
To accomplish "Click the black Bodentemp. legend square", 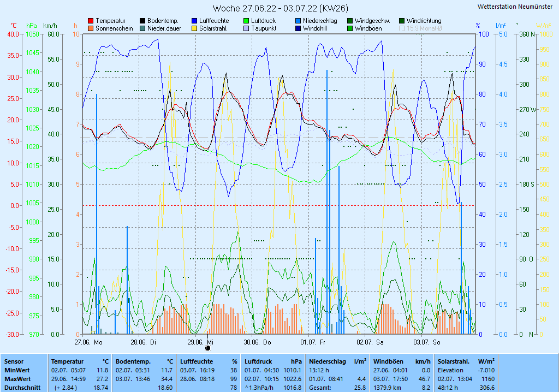I will (142, 21).
